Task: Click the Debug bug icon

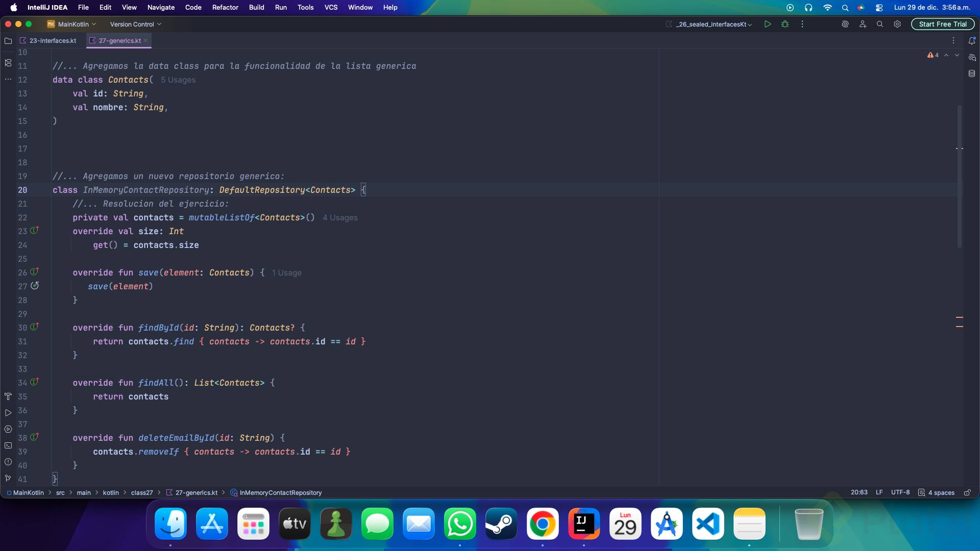Action: pyautogui.click(x=785, y=24)
